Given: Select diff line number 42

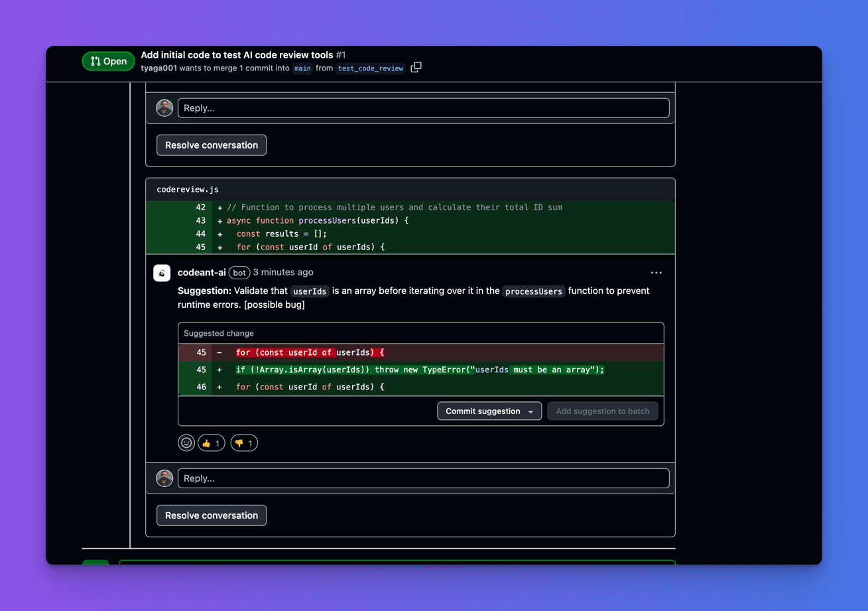Looking at the screenshot, I should click(x=200, y=208).
